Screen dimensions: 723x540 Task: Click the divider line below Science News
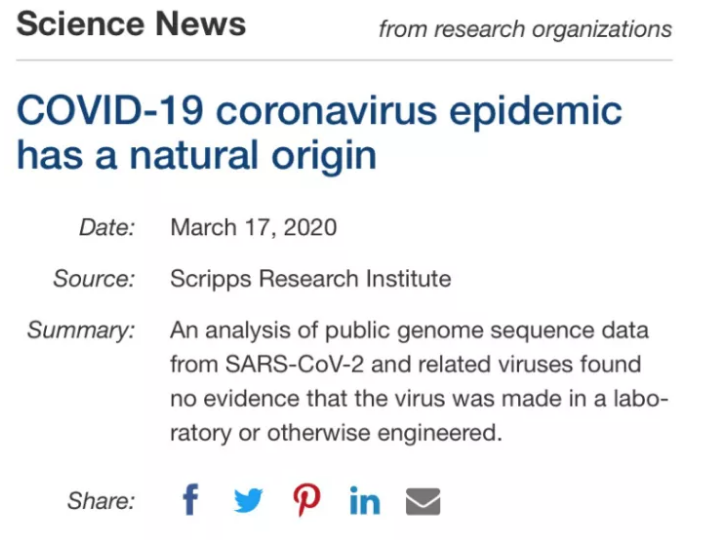[x=344, y=59]
